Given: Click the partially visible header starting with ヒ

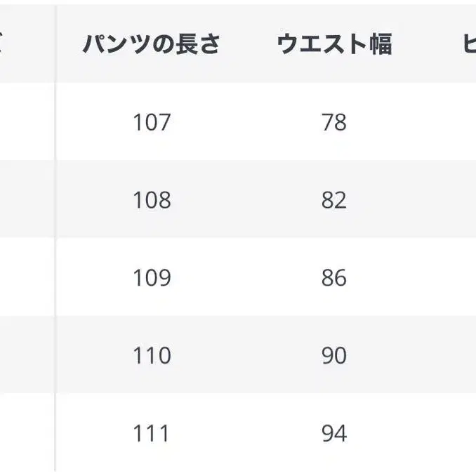Looking at the screenshot, I should (x=469, y=45).
